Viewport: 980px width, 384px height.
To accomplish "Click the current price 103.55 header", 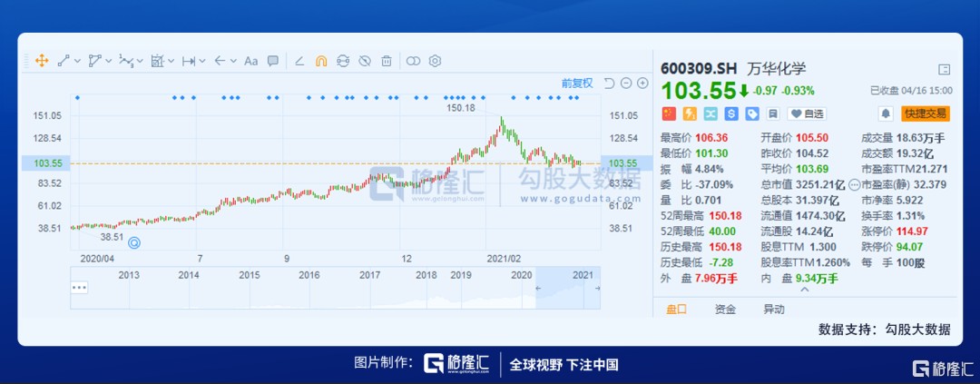I will 699,91.
